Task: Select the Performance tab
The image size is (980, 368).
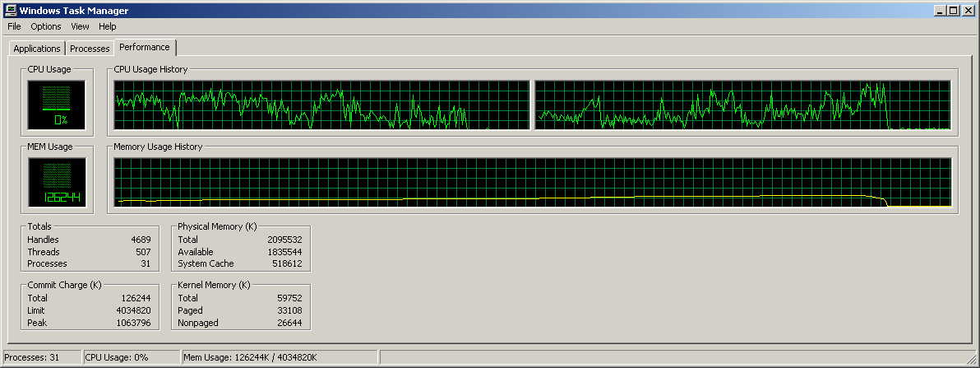Action: (145, 47)
